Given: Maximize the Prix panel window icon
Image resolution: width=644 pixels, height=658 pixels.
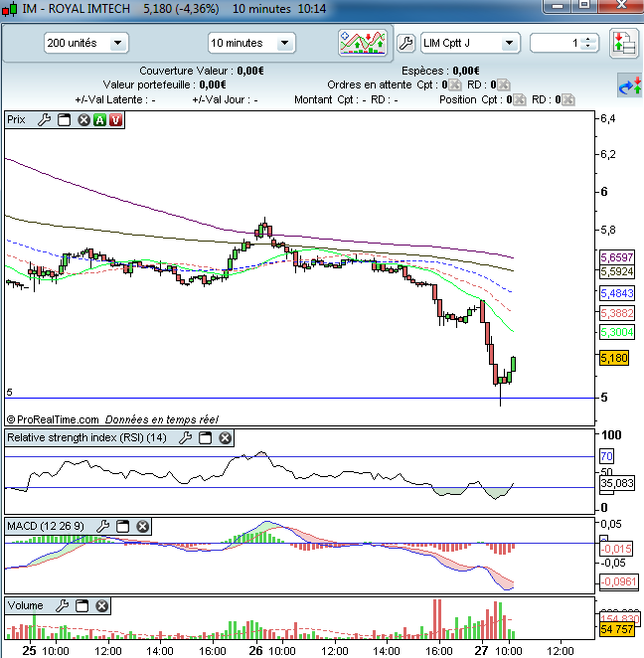Looking at the screenshot, I should [x=65, y=120].
